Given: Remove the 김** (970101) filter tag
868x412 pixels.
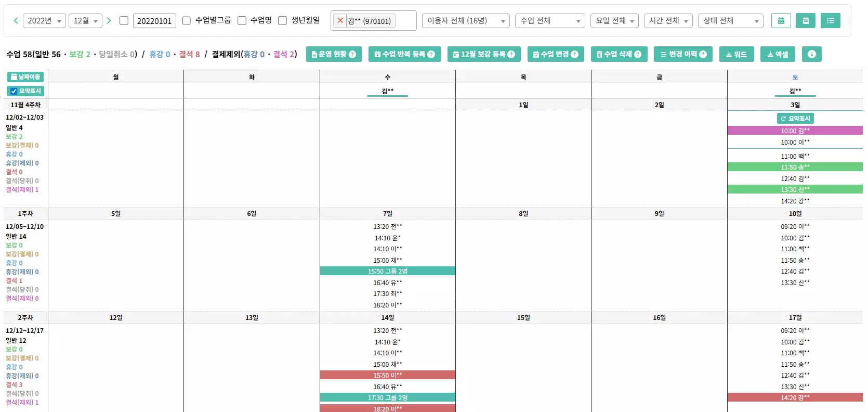Looking at the screenshot, I should pos(340,21).
